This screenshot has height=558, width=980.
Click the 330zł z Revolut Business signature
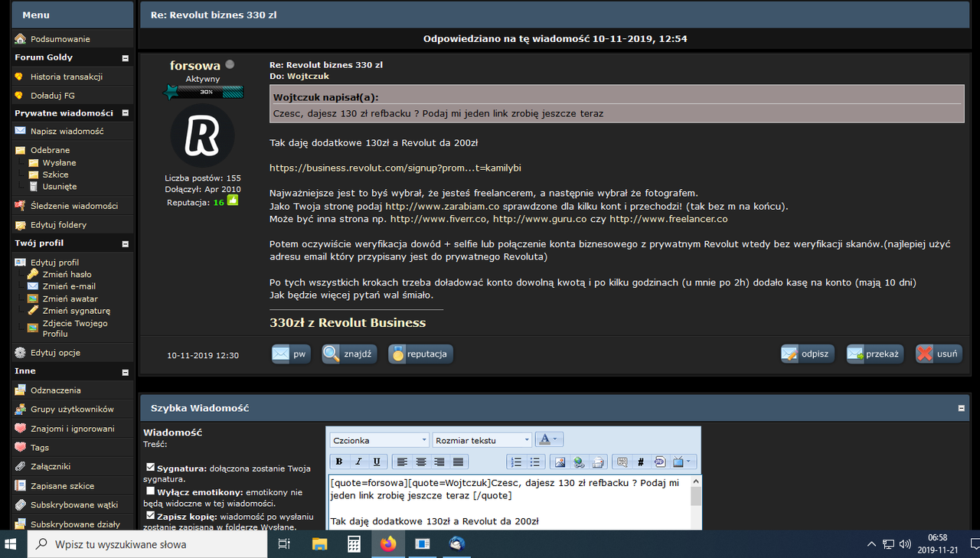click(x=348, y=322)
